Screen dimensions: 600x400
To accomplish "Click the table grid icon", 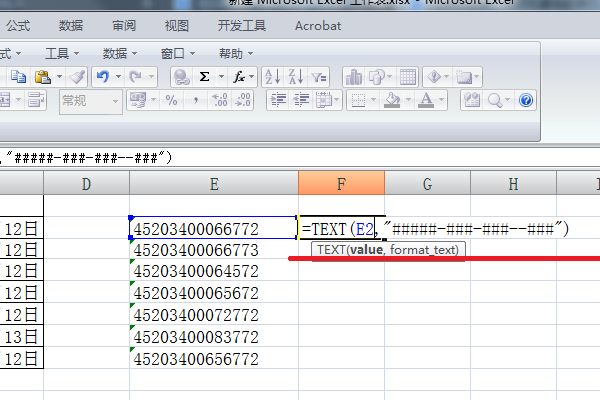I will point(408,77).
